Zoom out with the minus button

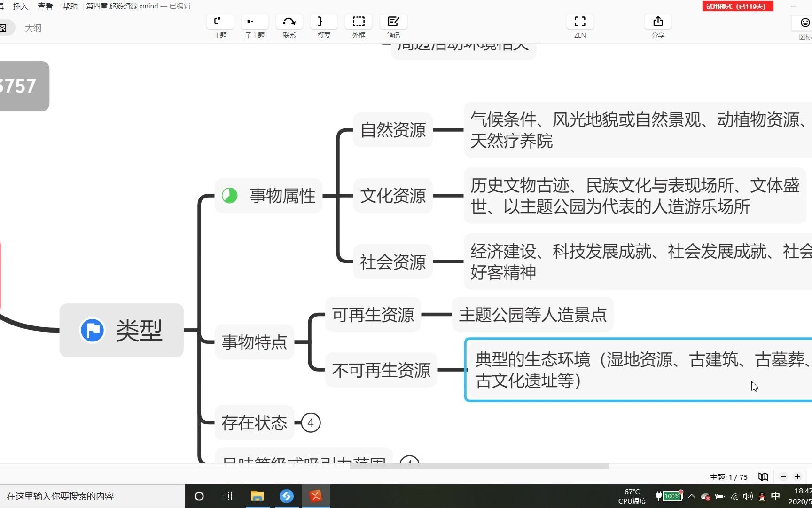783,476
